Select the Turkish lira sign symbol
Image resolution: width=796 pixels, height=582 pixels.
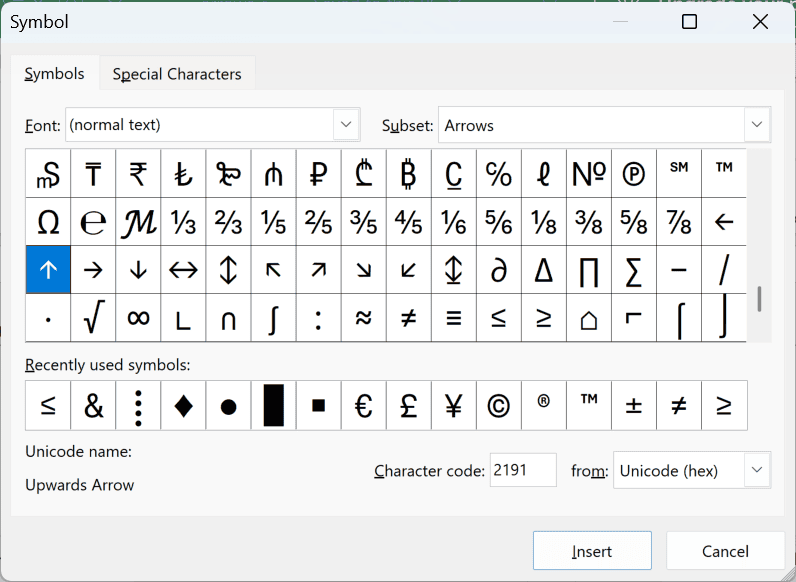[183, 174]
